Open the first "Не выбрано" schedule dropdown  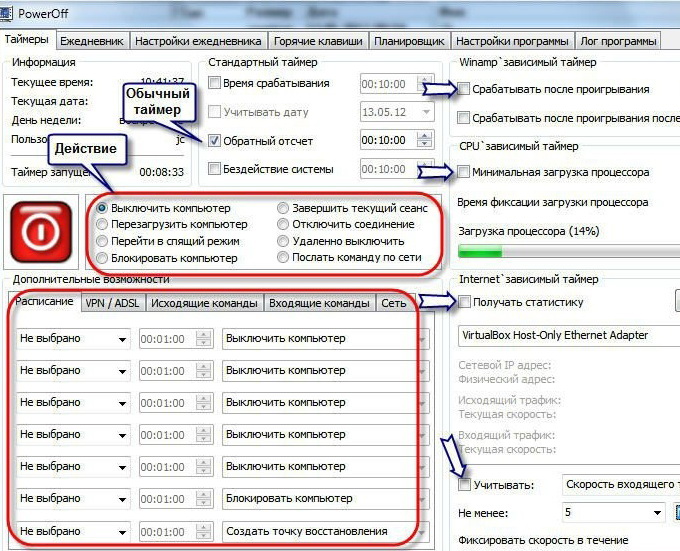tap(74, 339)
